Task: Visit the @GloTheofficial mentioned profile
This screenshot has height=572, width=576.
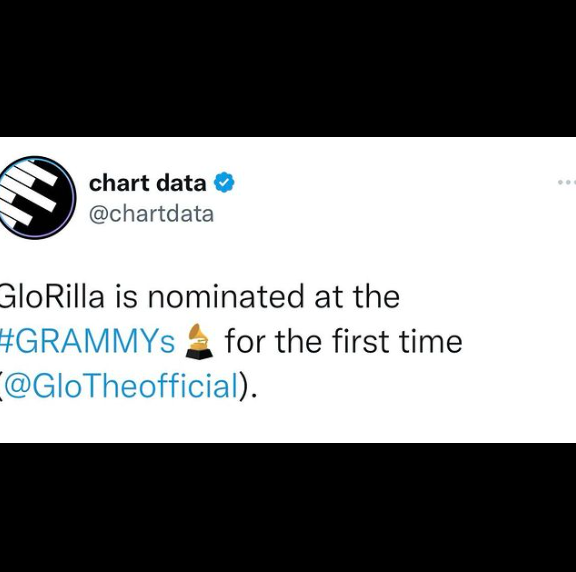Action: point(120,386)
